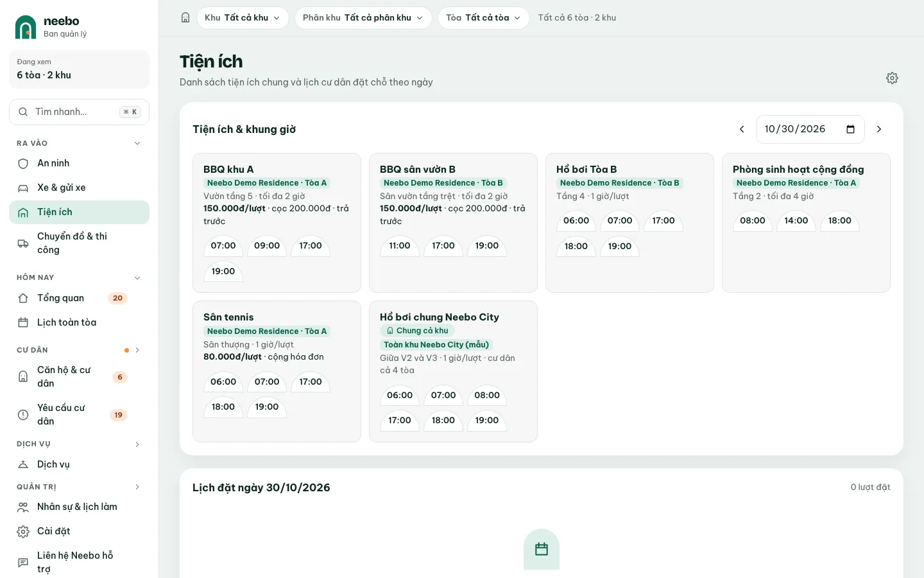The height and width of the screenshot is (578, 924).
Task: Click the Chuyển đồ truck icon
Action: [x=23, y=243]
